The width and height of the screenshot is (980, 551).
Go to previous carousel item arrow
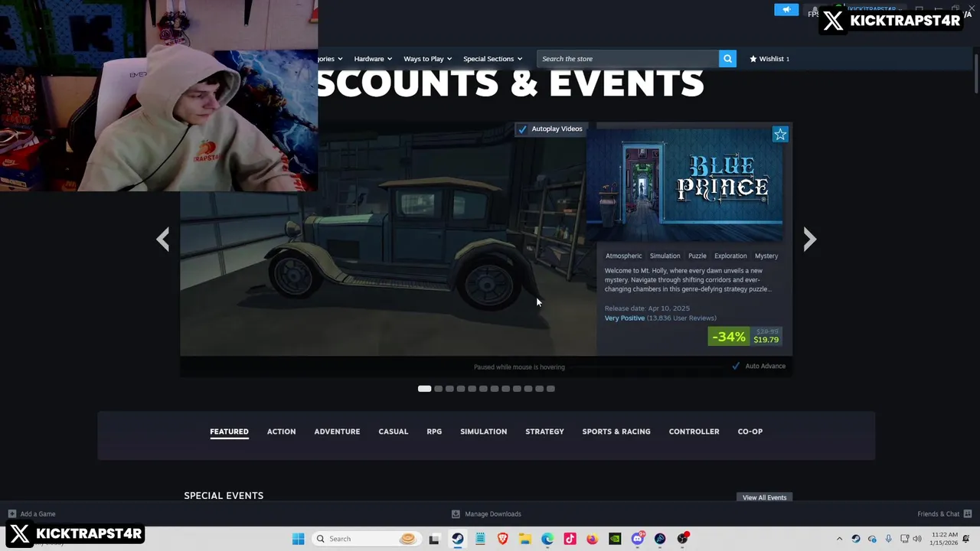pyautogui.click(x=162, y=239)
